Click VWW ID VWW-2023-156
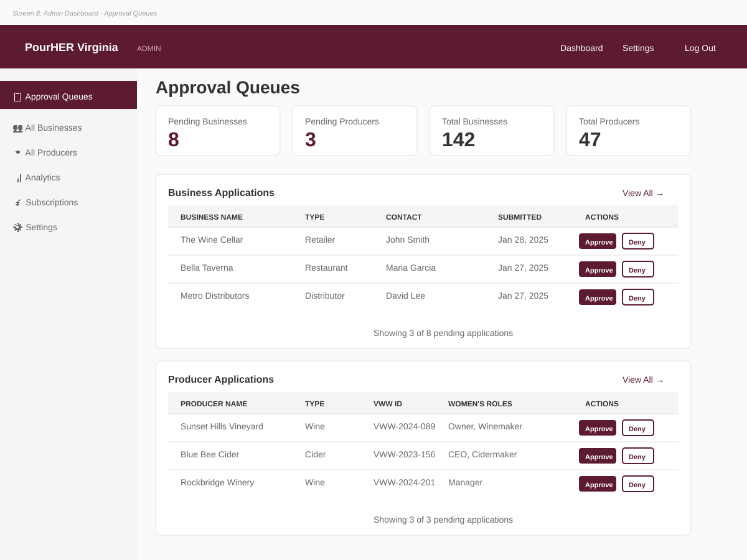747x560 pixels. 405,454
